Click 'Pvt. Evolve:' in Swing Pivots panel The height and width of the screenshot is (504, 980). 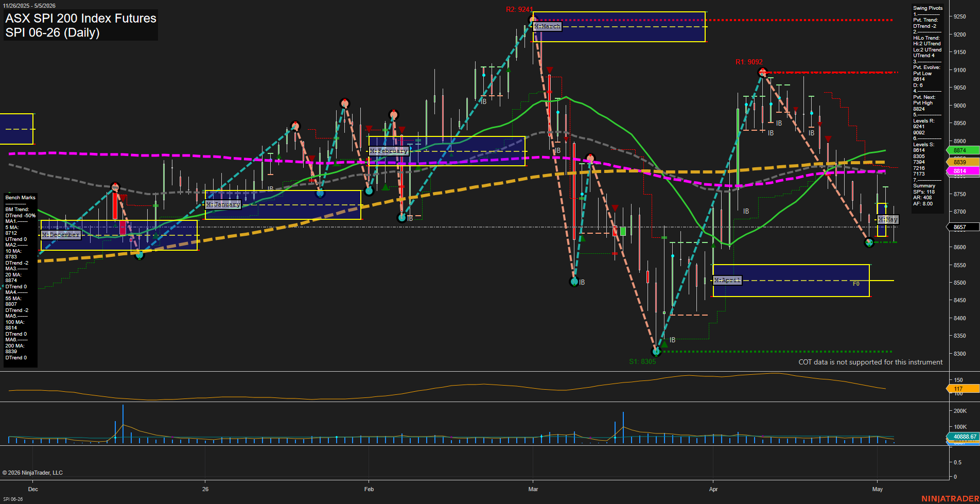pyautogui.click(x=926, y=67)
